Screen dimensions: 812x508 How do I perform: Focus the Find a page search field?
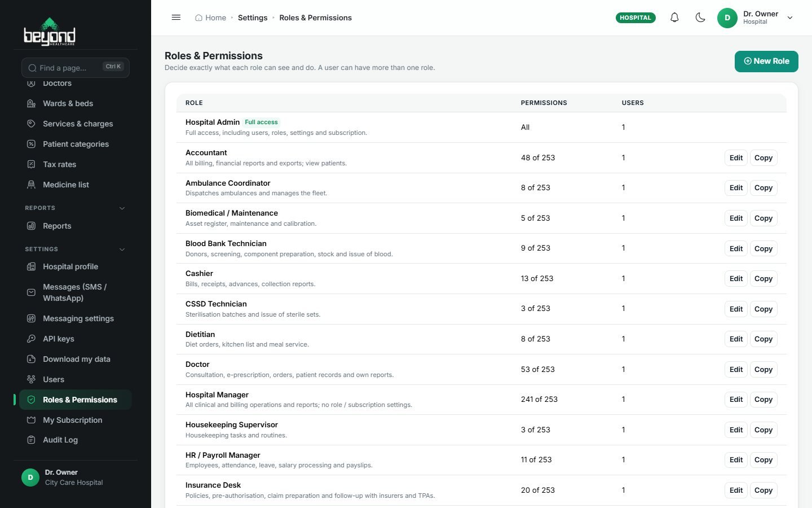coord(76,68)
